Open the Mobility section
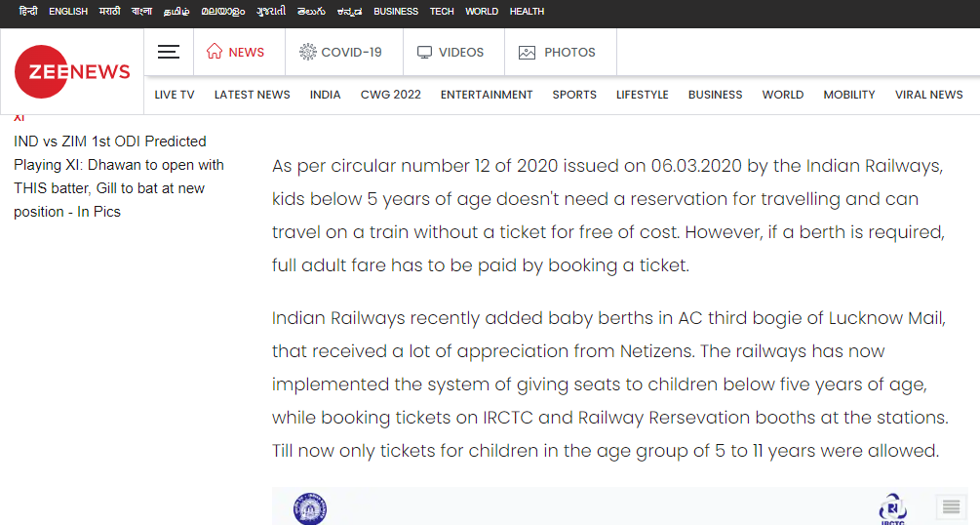Viewport: 980px width, 525px height. tap(848, 95)
